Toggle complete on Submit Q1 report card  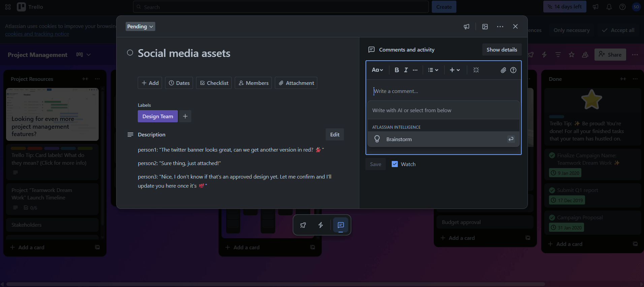tap(552, 190)
